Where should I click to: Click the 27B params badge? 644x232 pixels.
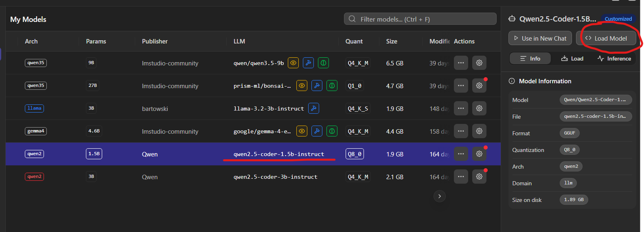coord(93,86)
